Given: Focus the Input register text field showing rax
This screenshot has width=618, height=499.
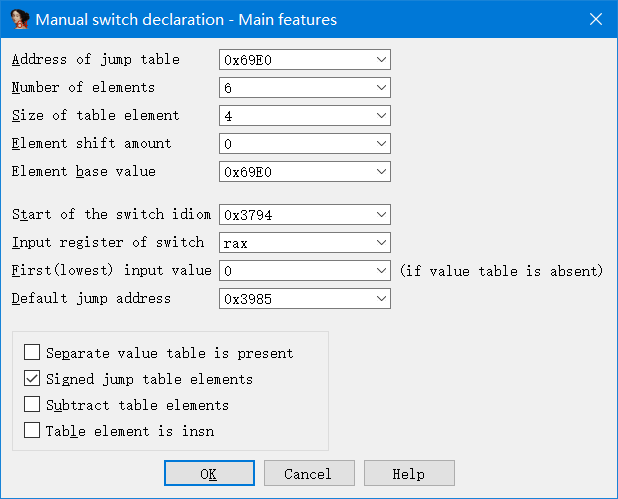Looking at the screenshot, I should 295,242.
